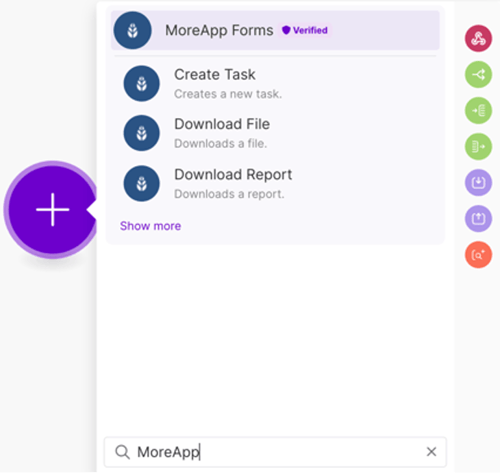Click the Show more link

[x=150, y=226]
